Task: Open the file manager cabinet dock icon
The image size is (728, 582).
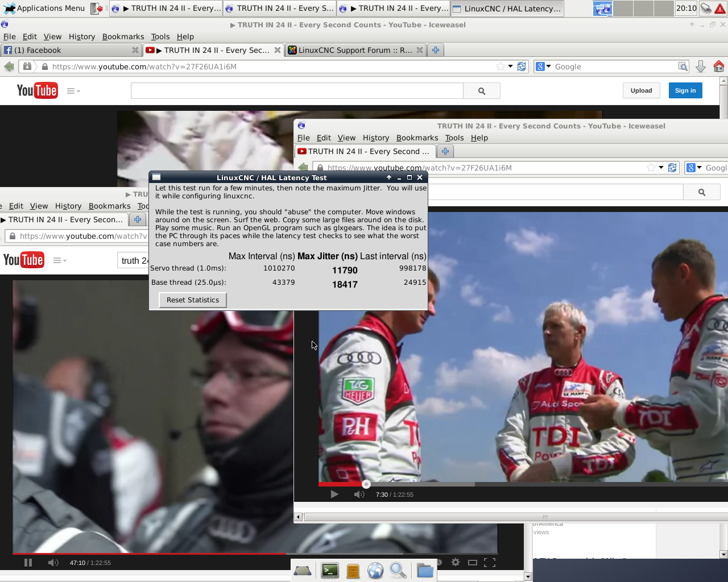Action: tap(353, 571)
